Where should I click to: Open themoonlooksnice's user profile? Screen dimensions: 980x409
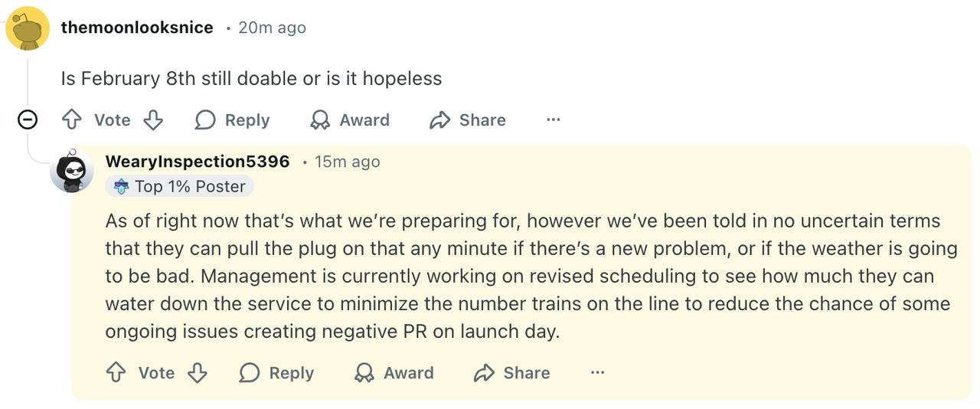(x=137, y=28)
